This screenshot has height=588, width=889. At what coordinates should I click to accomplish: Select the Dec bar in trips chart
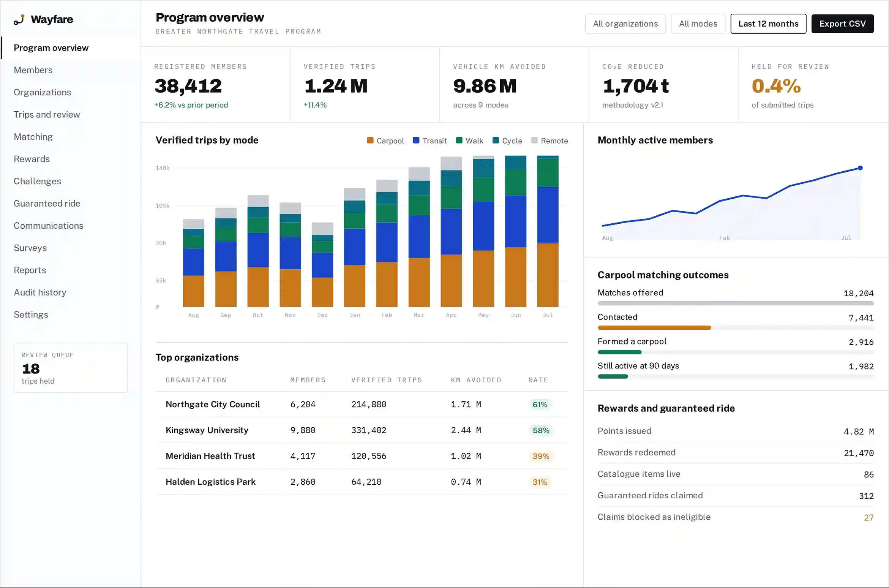322,265
